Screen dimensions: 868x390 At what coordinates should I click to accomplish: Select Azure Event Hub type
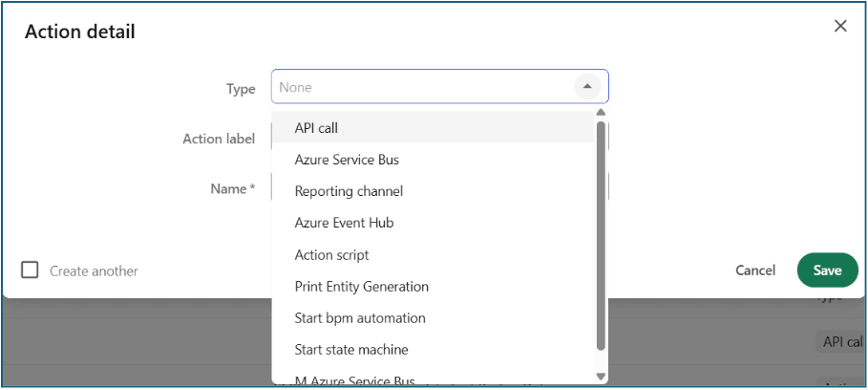344,223
